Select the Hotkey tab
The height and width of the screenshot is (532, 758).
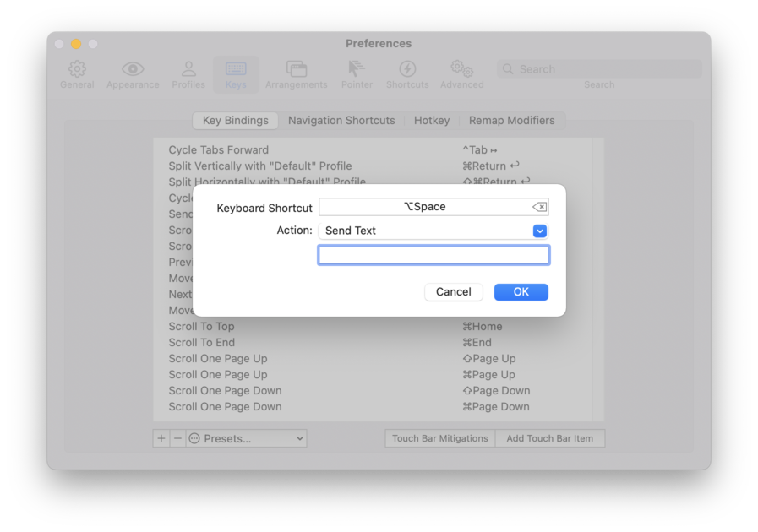[432, 120]
